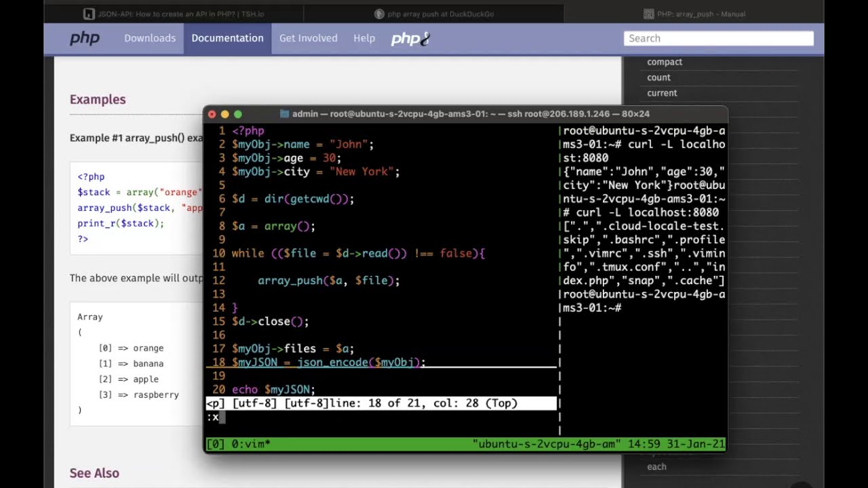Viewport: 868px width, 488px height.
Task: Click the JSON-API tab favicon
Action: [x=89, y=14]
